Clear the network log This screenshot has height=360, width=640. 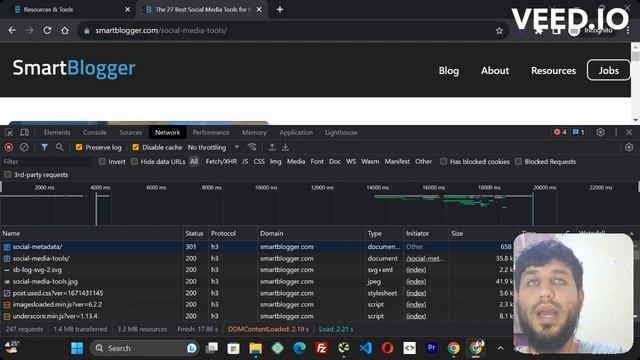click(x=24, y=147)
